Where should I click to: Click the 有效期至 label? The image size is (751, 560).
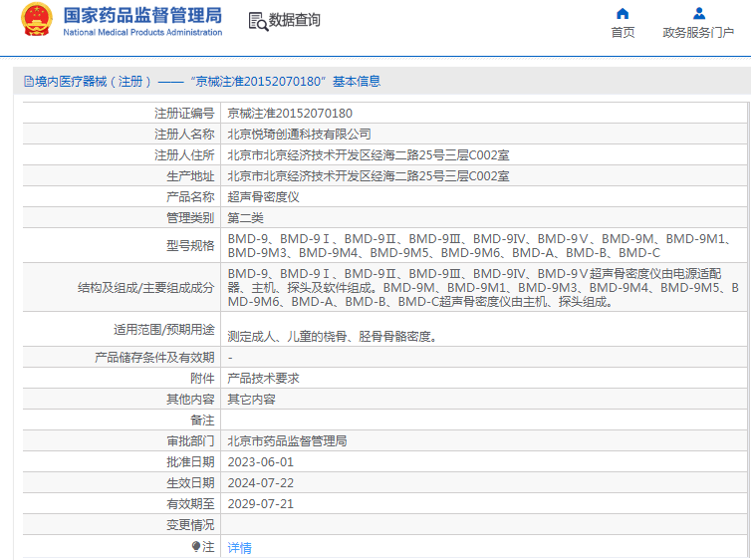click(x=190, y=504)
